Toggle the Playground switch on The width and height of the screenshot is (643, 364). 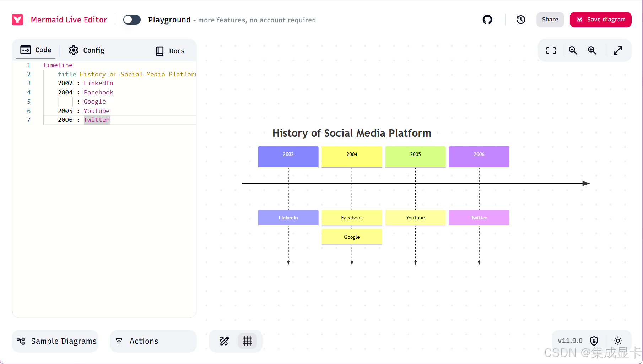point(132,20)
